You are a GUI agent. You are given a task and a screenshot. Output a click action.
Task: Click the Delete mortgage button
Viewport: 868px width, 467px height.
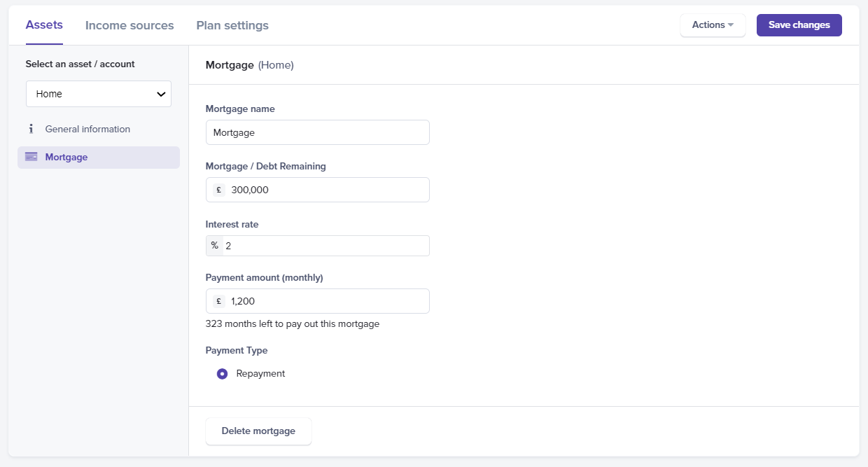tap(258, 431)
